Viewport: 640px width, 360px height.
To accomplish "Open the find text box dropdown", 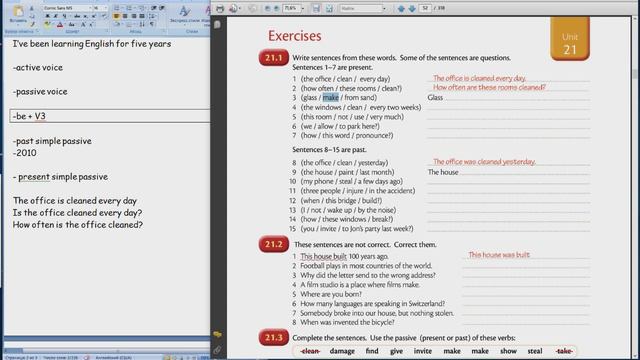I will [x=384, y=8].
